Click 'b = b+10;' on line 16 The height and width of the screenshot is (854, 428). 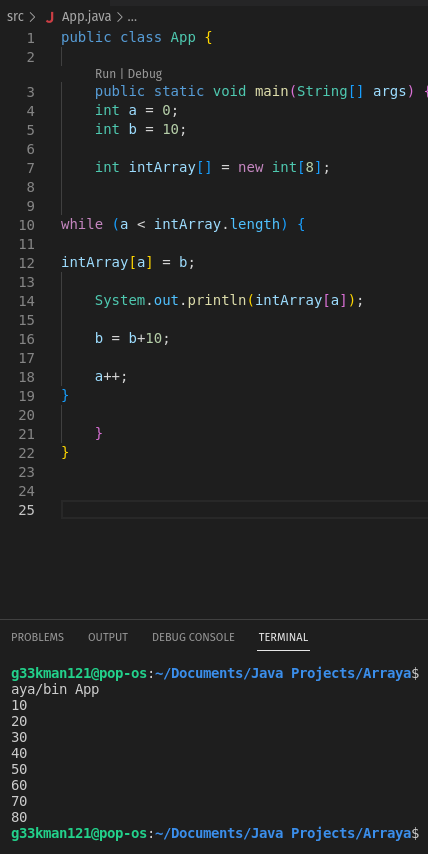pos(132,338)
